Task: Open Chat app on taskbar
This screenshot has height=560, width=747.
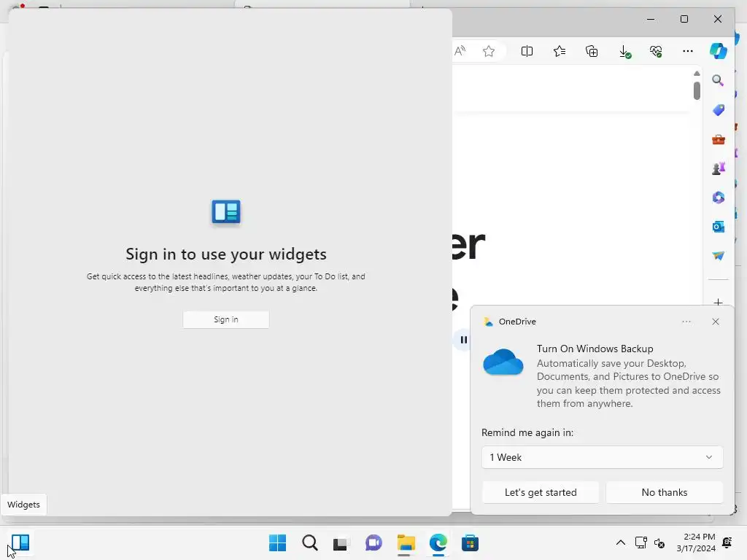Action: click(x=373, y=542)
